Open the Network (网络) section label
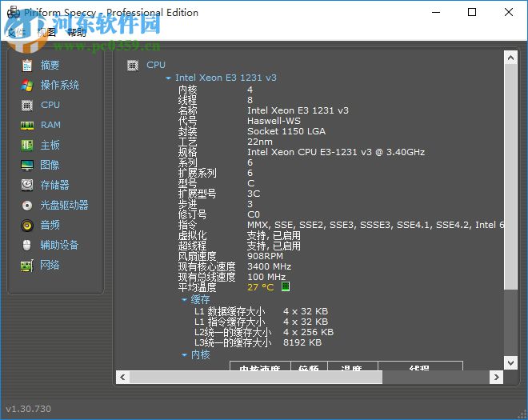This screenshot has width=528, height=420. (50, 265)
